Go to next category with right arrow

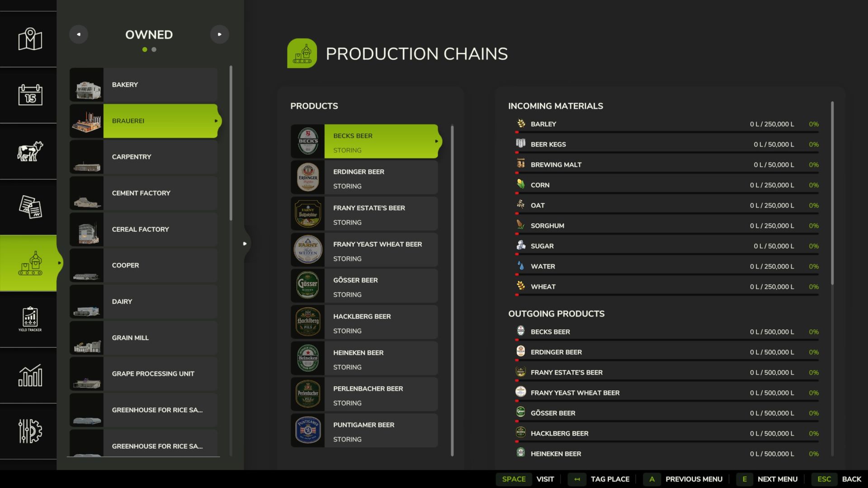tap(220, 34)
